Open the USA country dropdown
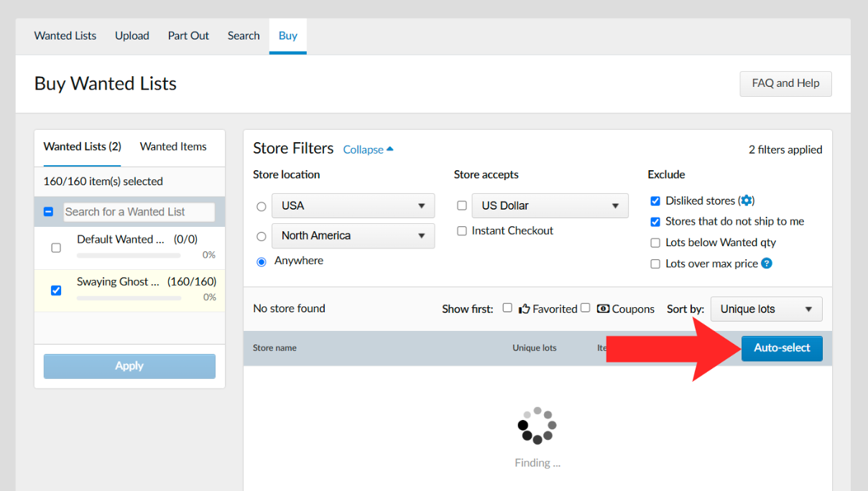 tap(353, 206)
